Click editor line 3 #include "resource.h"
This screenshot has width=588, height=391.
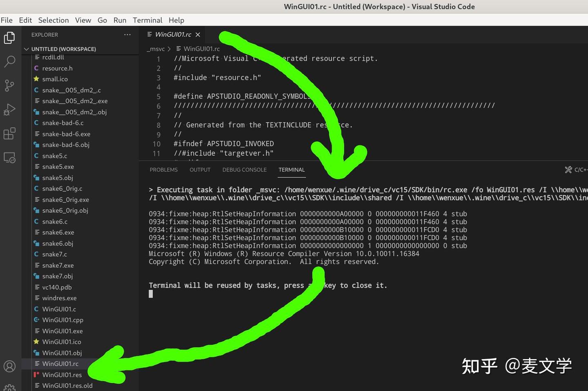pos(217,78)
